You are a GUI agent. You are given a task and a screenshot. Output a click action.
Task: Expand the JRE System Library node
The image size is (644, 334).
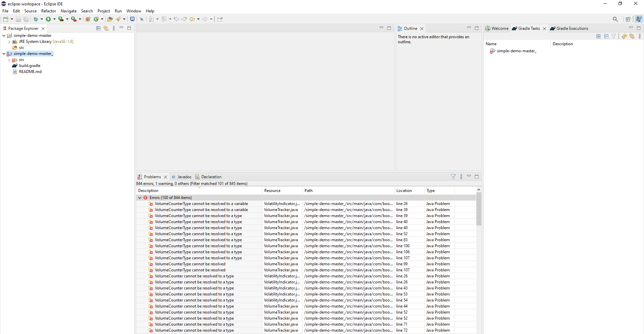[x=9, y=42]
